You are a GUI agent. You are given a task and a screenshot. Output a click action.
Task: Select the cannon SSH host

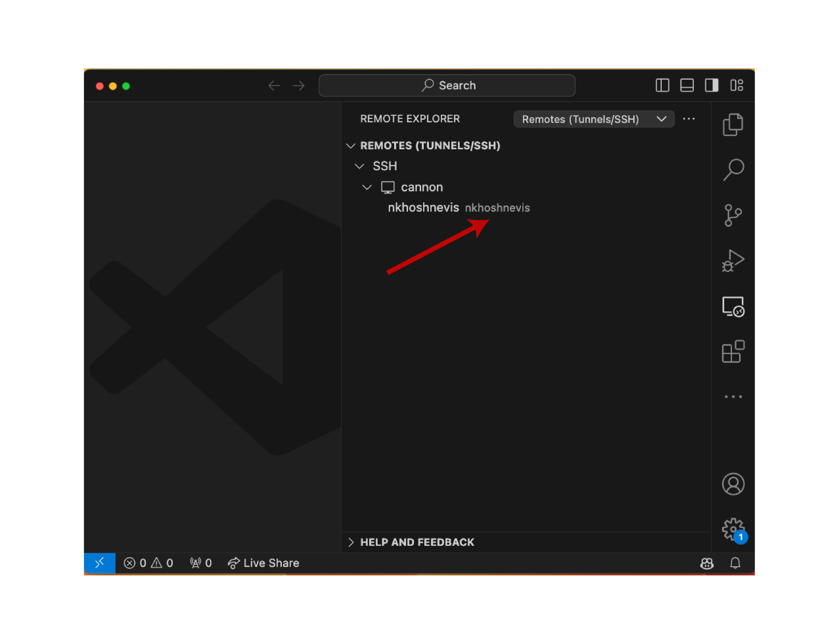click(x=422, y=187)
